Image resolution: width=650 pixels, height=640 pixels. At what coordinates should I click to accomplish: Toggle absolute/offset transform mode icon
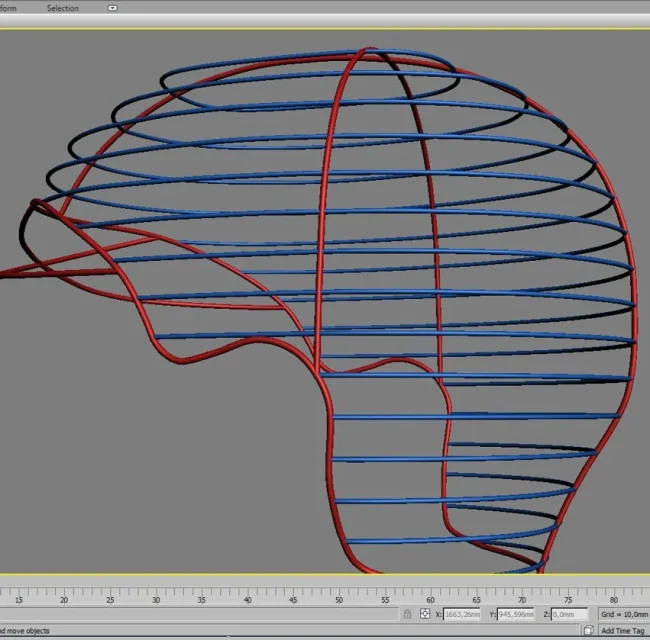tap(426, 614)
